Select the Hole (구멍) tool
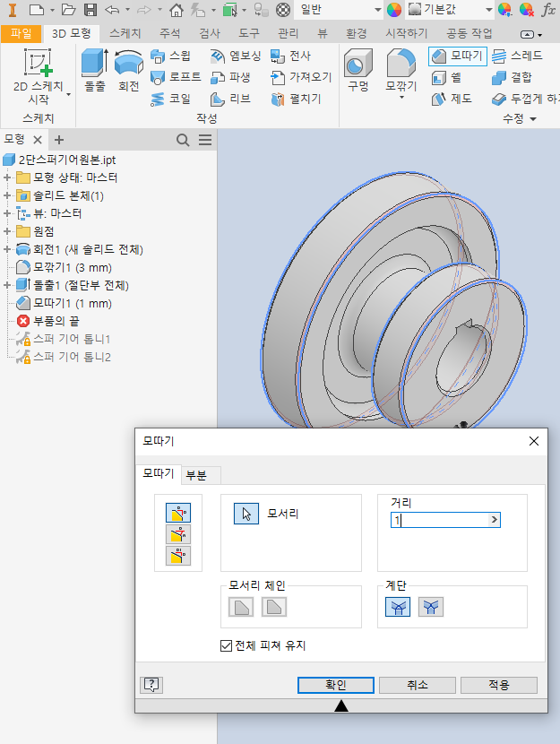This screenshot has height=744, width=560. pyautogui.click(x=358, y=70)
